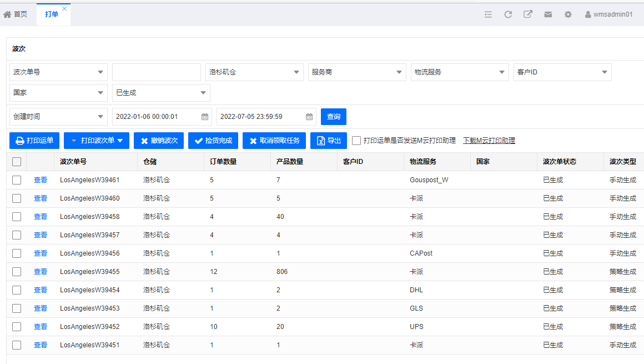Viewport: 644px width, 364px height.
Task: Click the 撤销波次 button
Action: [x=159, y=141]
